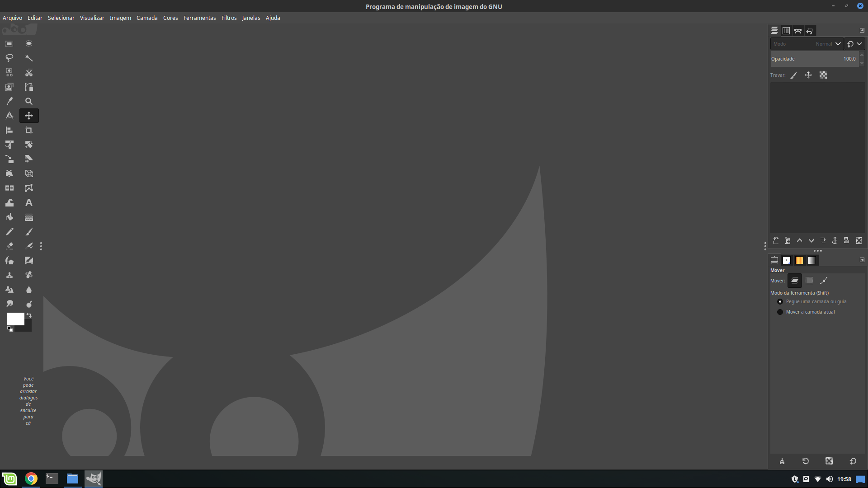Viewport: 868px width, 488px height.
Task: Pick the Pencil tool
Action: tap(9, 232)
